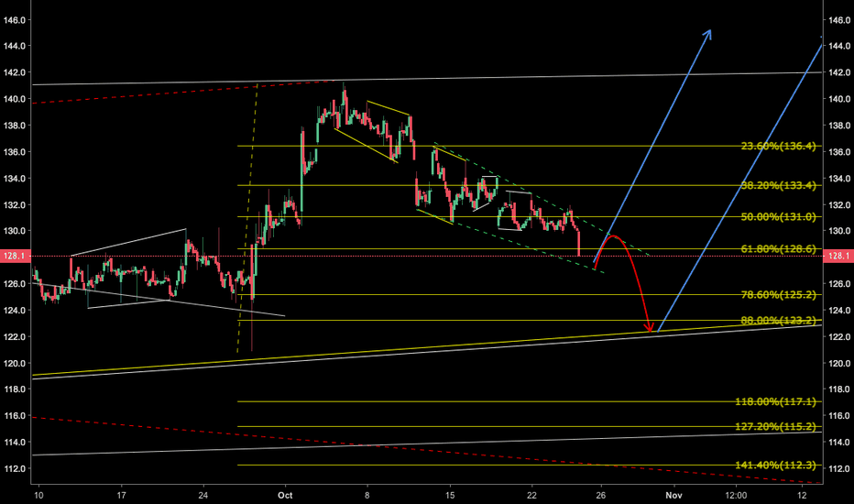Image resolution: width=854 pixels, height=504 pixels.
Task: Select the 118.00%(117.1) extension label
Action: pos(775,401)
